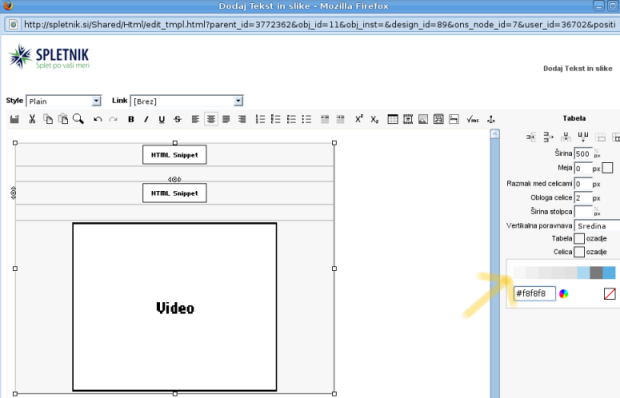
Task: Click the Save floppy disk icon
Action: [15, 119]
